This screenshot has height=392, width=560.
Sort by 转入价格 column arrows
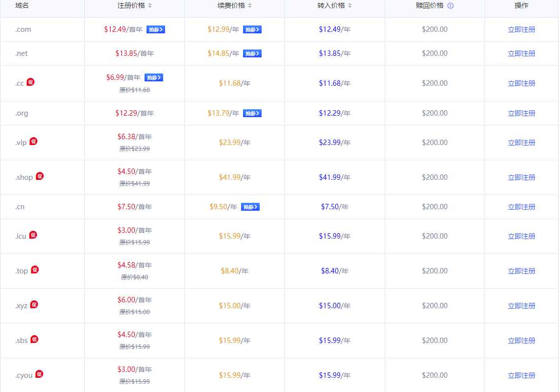350,6
